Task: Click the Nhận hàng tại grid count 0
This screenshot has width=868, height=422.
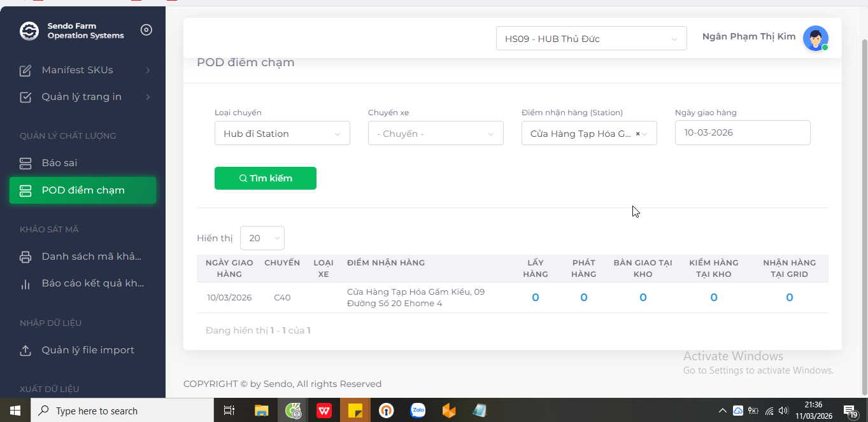Action: coord(790,297)
